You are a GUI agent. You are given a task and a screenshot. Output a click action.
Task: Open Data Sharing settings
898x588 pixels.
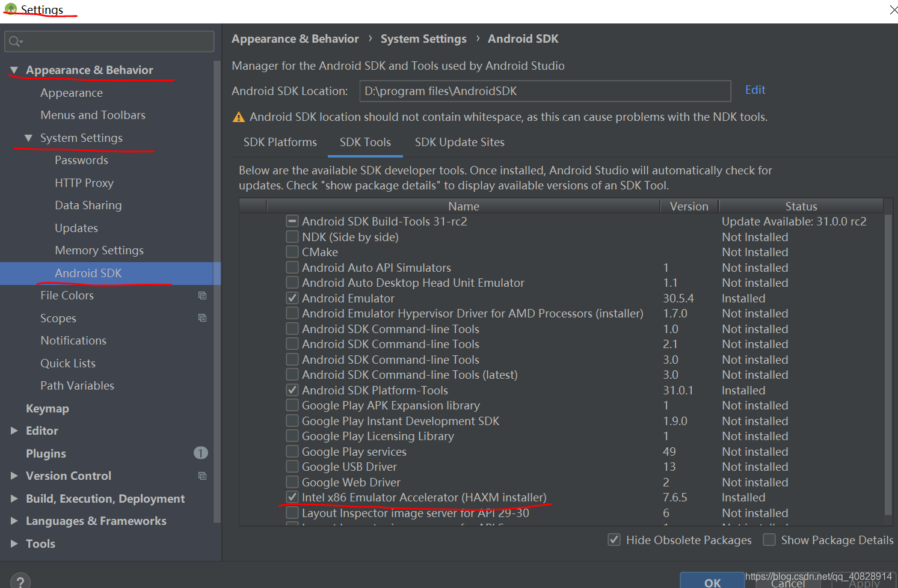[x=88, y=206]
